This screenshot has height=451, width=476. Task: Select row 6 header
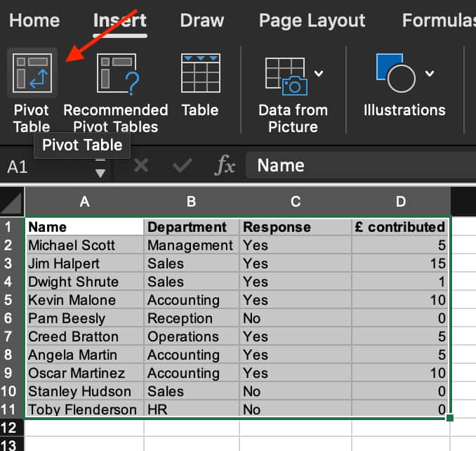11,318
